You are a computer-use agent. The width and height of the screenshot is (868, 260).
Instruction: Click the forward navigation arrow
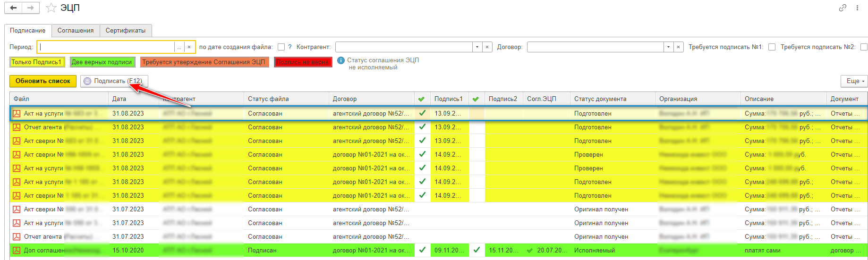point(30,8)
